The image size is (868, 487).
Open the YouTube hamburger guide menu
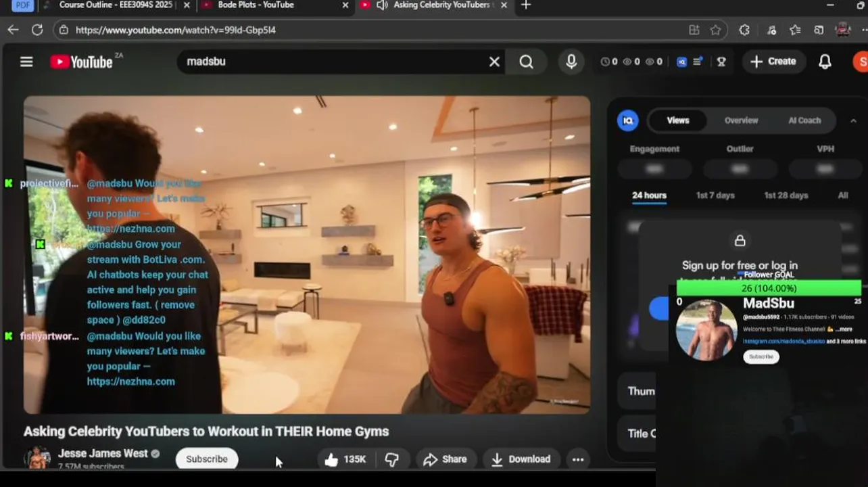[26, 62]
